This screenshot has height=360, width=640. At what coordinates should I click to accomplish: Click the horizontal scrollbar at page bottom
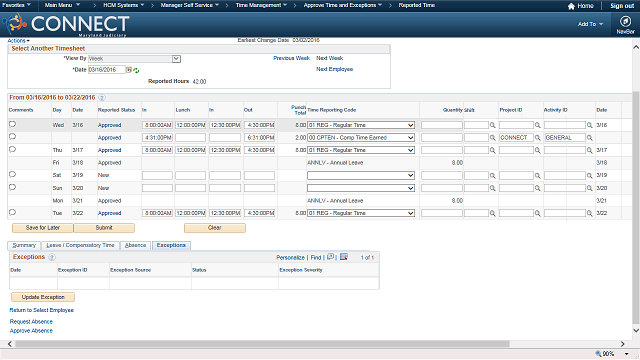(x=262, y=344)
